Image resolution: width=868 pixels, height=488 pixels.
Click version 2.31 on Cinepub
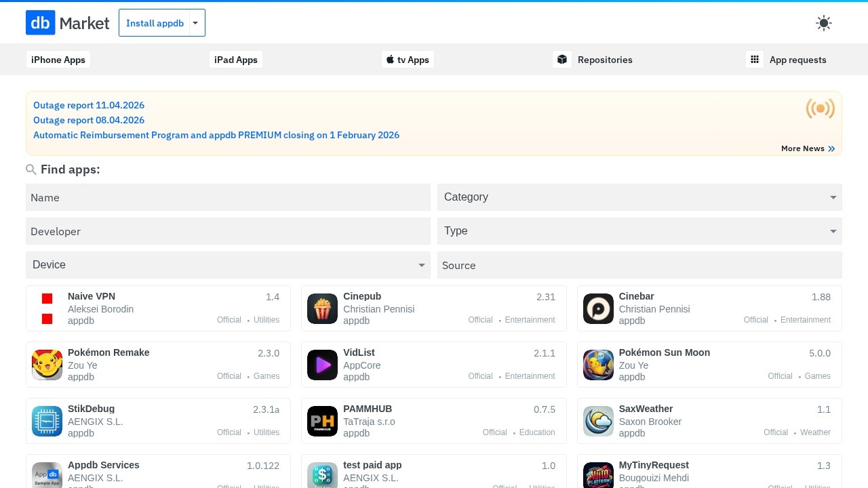point(546,297)
